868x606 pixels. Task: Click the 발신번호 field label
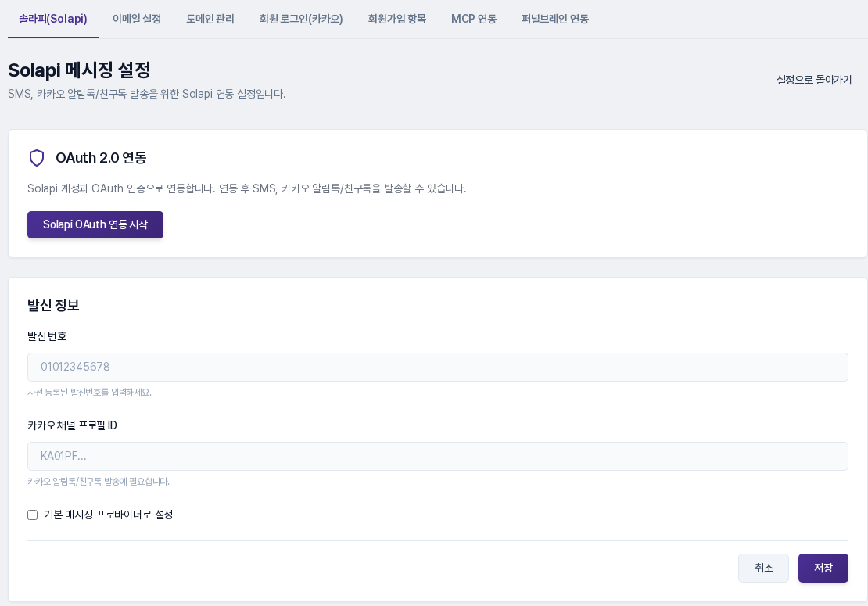(47, 336)
